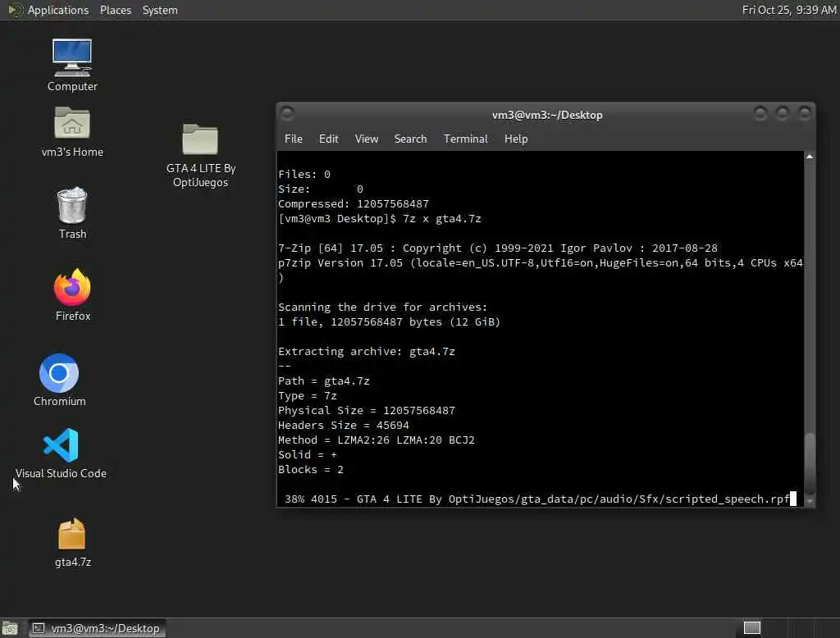The width and height of the screenshot is (840, 638).
Task: Open the terminal Help menu
Action: click(x=516, y=139)
